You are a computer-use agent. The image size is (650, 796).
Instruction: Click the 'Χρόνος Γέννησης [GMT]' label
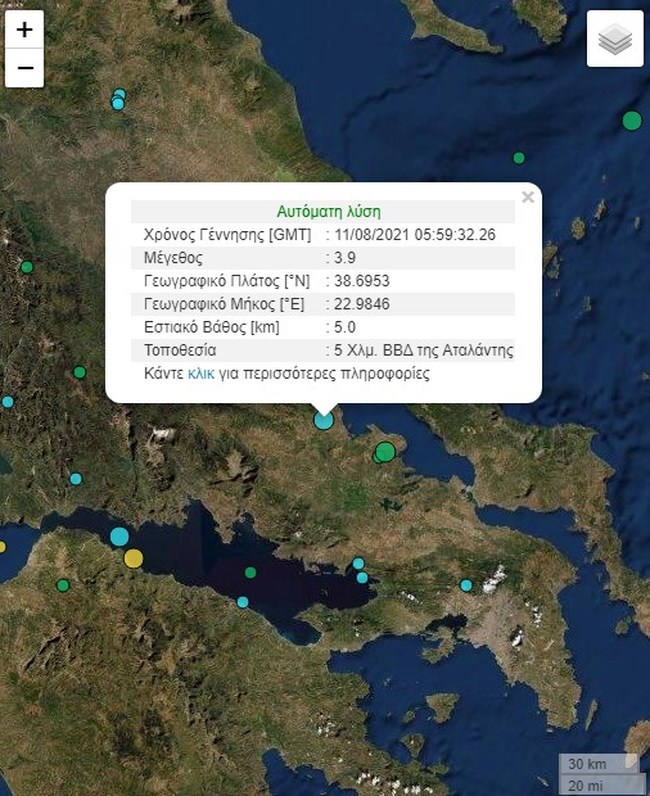pyautogui.click(x=228, y=235)
